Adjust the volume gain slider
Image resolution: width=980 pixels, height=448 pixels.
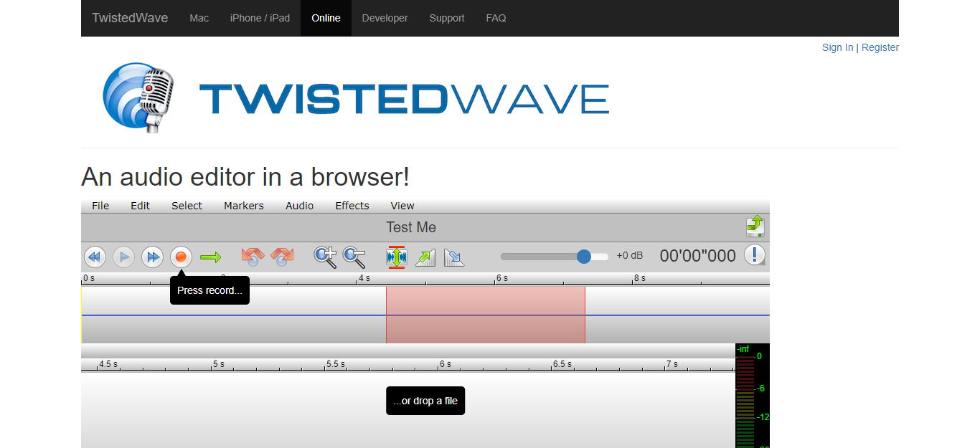pyautogui.click(x=583, y=256)
